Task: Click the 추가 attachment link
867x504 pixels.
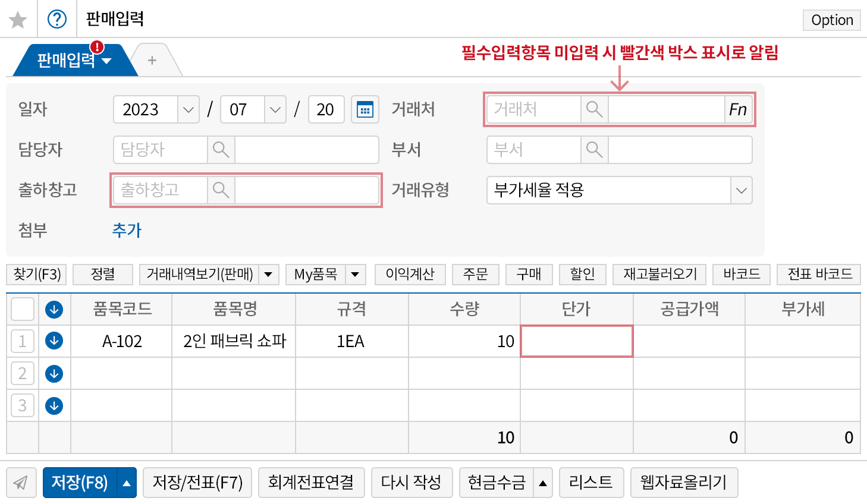Action: click(127, 230)
